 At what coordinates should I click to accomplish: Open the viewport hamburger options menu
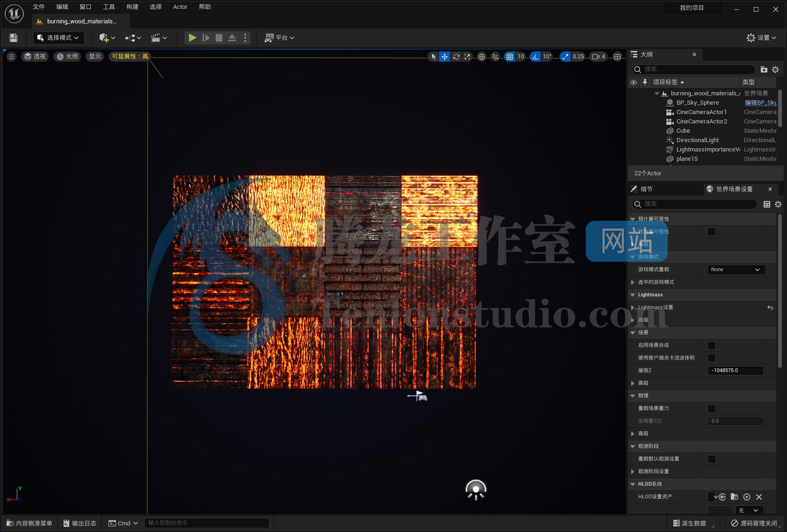tap(12, 57)
